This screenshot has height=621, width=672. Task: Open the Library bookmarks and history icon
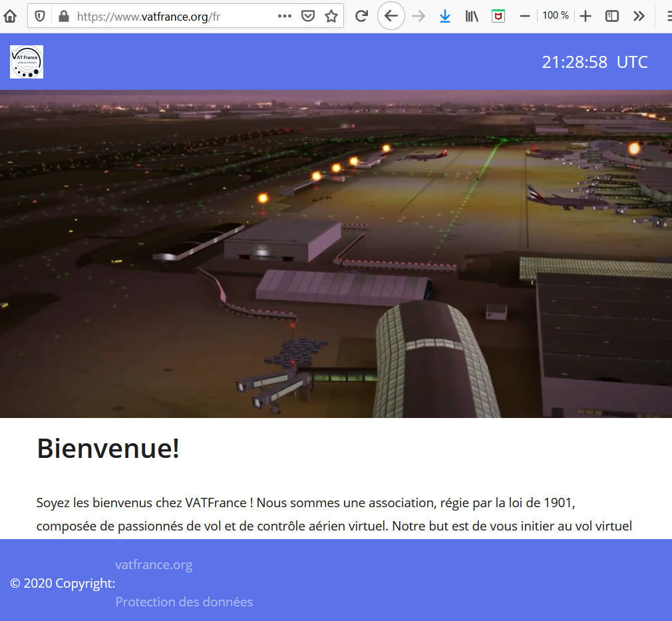(x=472, y=16)
